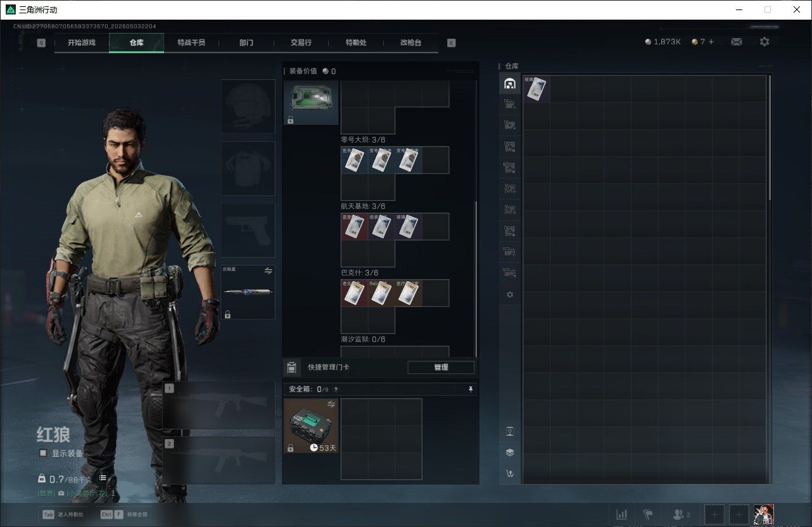This screenshot has height=527, width=812.
Task: Click the plus icon beside the 7 currency
Action: click(711, 42)
